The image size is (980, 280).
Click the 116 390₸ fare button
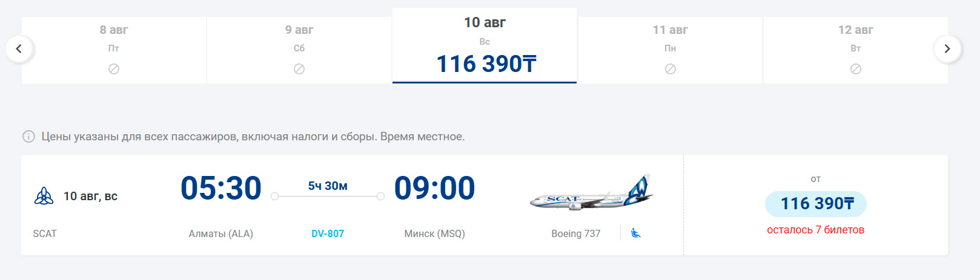816,204
